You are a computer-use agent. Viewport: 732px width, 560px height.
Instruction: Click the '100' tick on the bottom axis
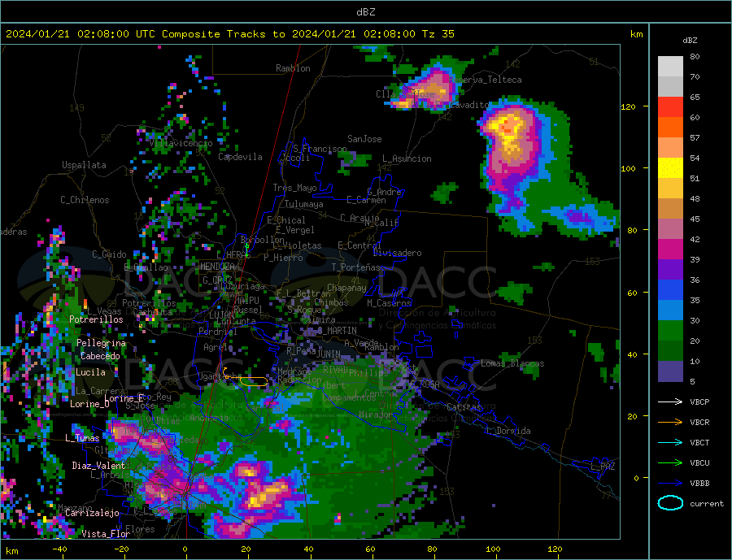(493, 549)
